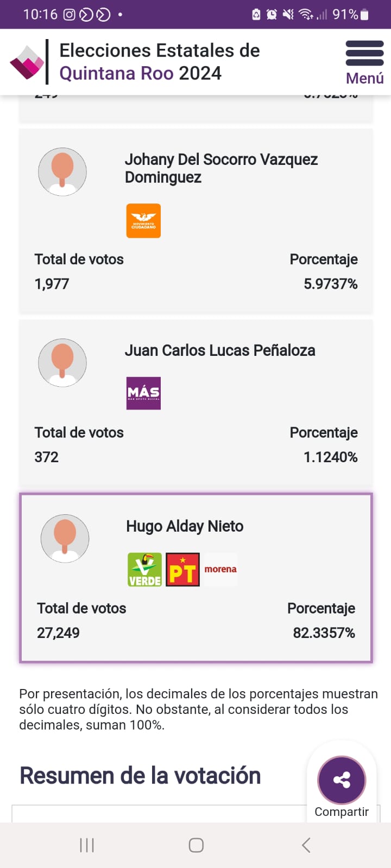Tap the purple Compartir share icon
The height and width of the screenshot is (868, 391).
pyautogui.click(x=342, y=780)
